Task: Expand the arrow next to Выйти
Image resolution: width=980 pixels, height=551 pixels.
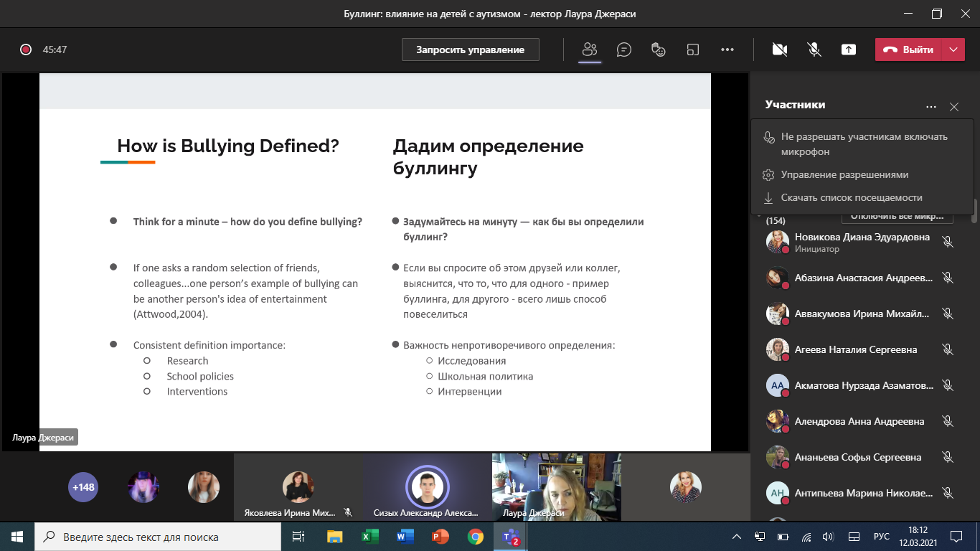Action: pos(953,50)
